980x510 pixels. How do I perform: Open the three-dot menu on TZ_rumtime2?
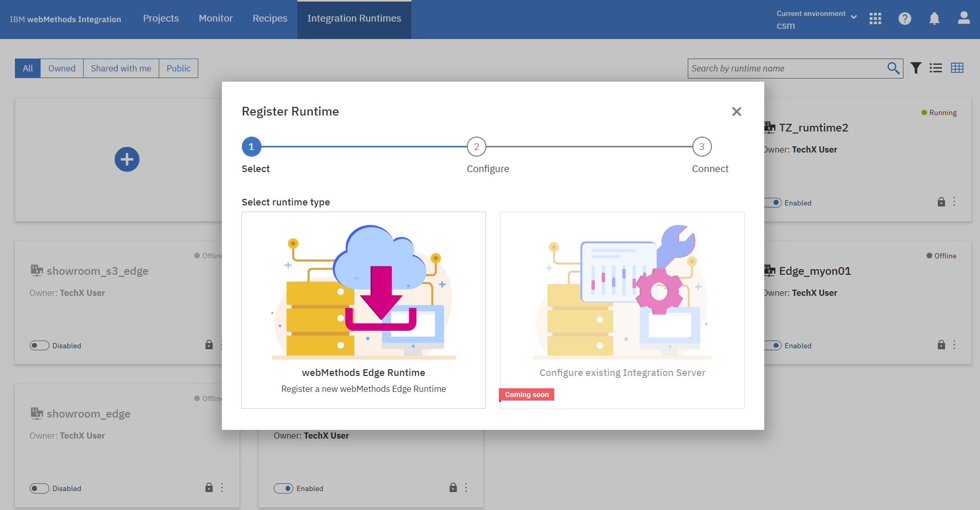click(x=955, y=202)
